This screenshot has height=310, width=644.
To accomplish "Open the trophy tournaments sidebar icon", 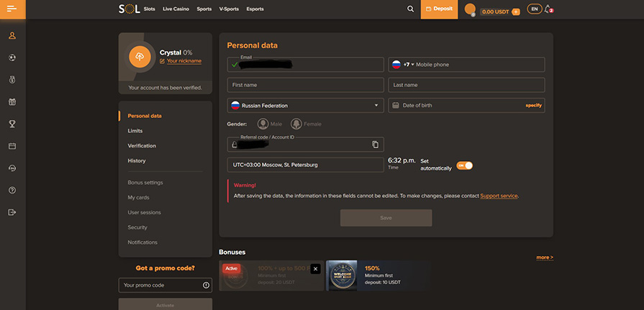I will point(12,124).
